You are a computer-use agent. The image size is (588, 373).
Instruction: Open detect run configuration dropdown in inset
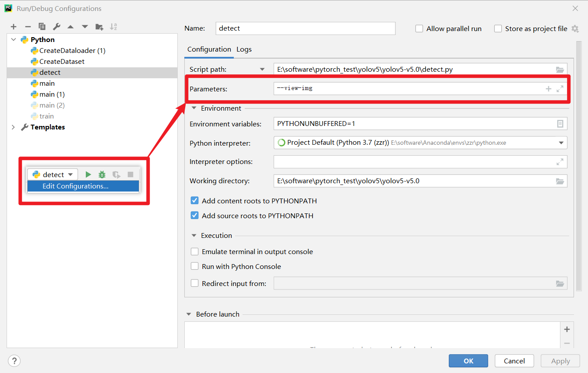pyautogui.click(x=53, y=174)
